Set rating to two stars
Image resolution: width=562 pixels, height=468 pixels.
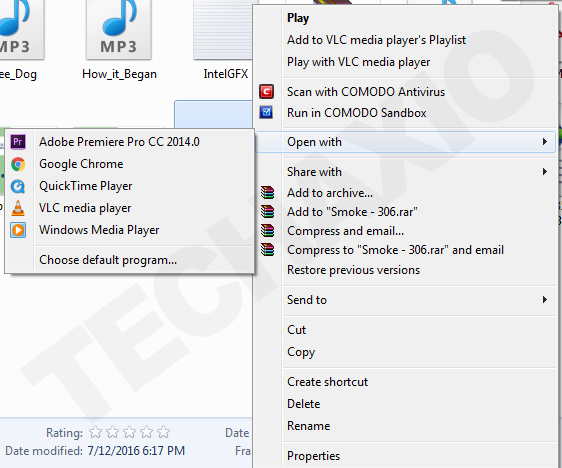[x=113, y=432]
